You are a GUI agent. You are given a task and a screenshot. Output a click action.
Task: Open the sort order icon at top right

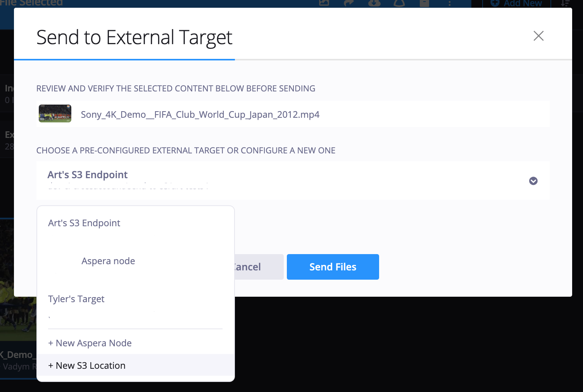click(566, 3)
